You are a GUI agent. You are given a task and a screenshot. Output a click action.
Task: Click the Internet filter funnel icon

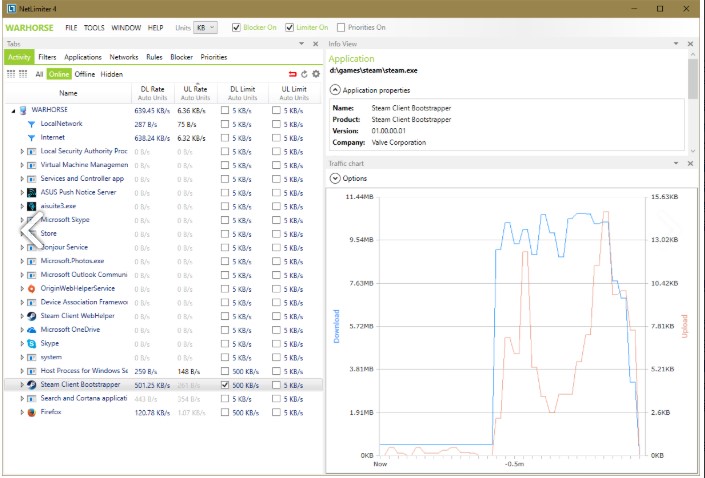pos(31,137)
